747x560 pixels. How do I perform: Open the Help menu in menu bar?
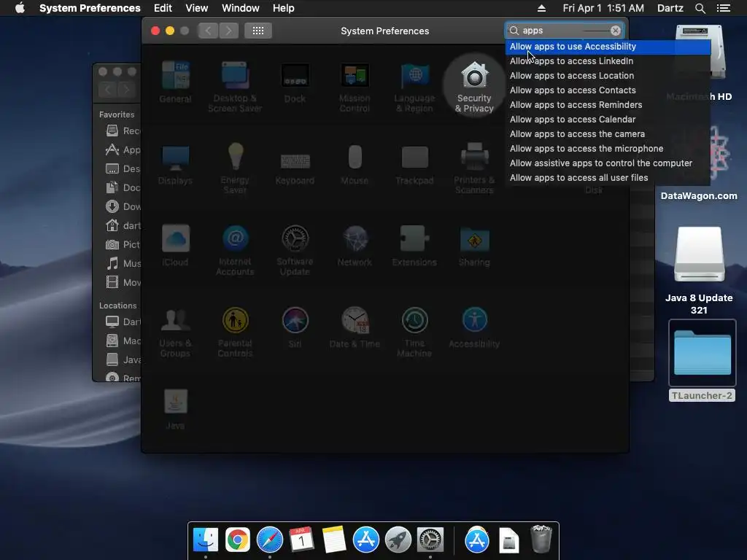point(284,8)
